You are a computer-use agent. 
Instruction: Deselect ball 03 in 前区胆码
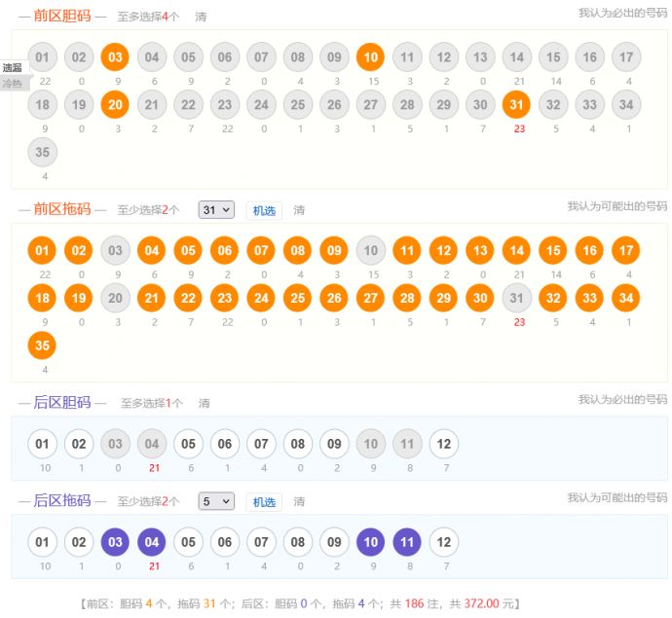tap(115, 57)
